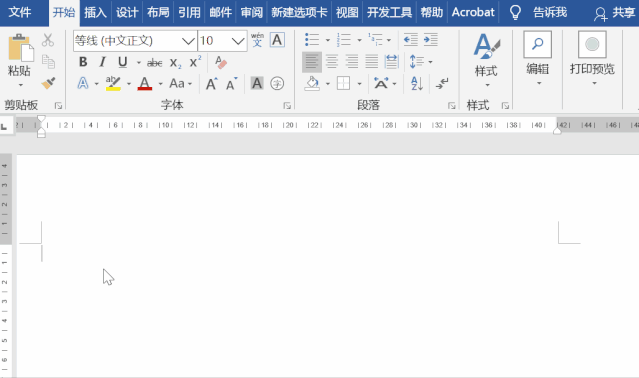Select center alignment option

(332, 62)
